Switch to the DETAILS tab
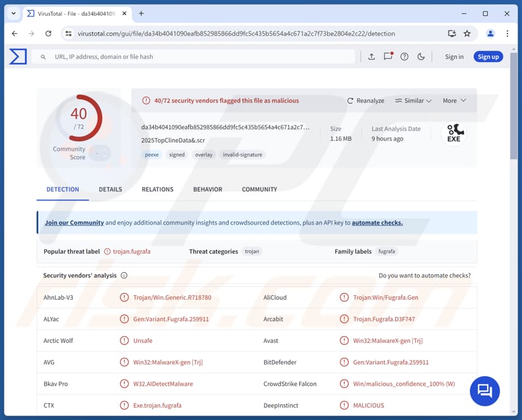The height and width of the screenshot is (420, 522). click(110, 190)
